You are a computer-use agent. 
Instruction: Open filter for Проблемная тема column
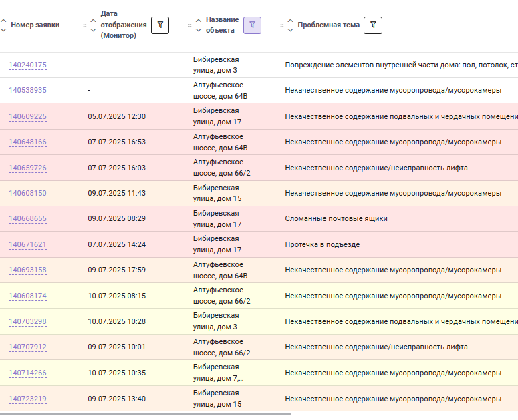373,25
